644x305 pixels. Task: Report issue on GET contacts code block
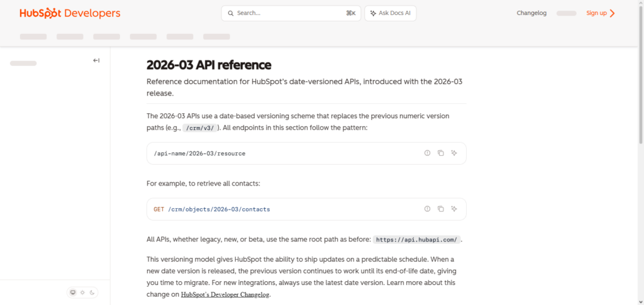pos(427,209)
